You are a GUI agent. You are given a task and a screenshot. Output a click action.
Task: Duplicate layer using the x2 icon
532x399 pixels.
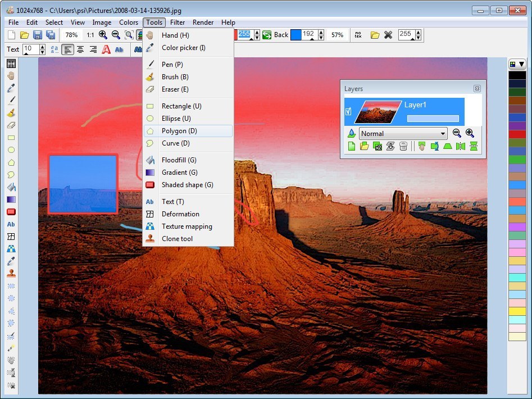click(378, 147)
